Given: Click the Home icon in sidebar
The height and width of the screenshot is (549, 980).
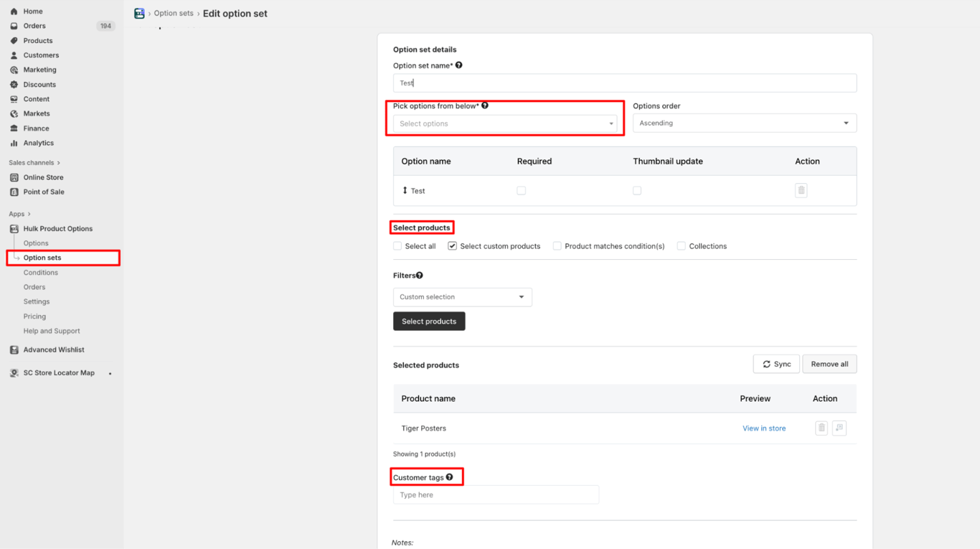Looking at the screenshot, I should 14,11.
